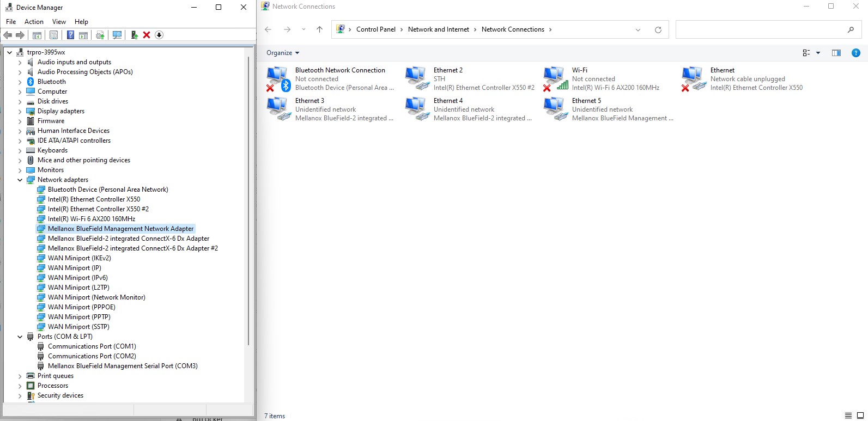Click Control Panel in the address path

point(375,29)
